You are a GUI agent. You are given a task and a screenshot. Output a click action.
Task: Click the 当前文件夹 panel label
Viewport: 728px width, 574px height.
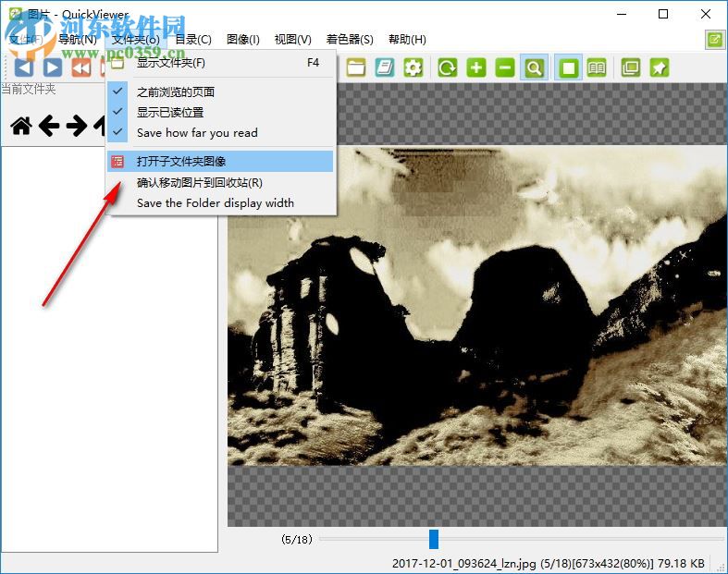point(29,89)
